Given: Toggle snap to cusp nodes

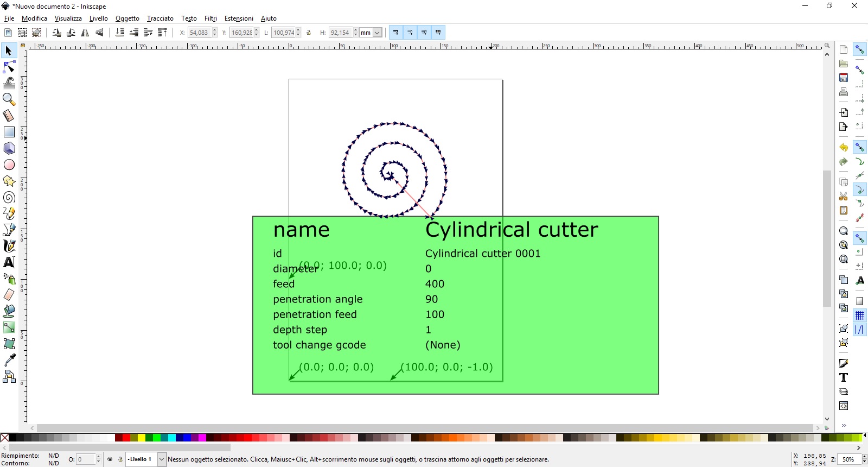Looking at the screenshot, I should (x=860, y=190).
